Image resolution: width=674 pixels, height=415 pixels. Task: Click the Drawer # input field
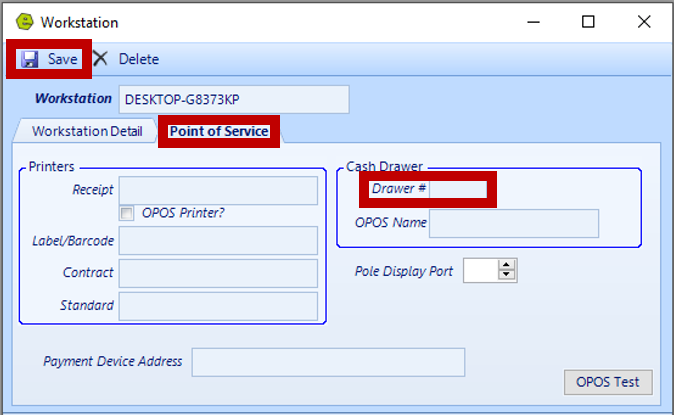click(x=458, y=189)
